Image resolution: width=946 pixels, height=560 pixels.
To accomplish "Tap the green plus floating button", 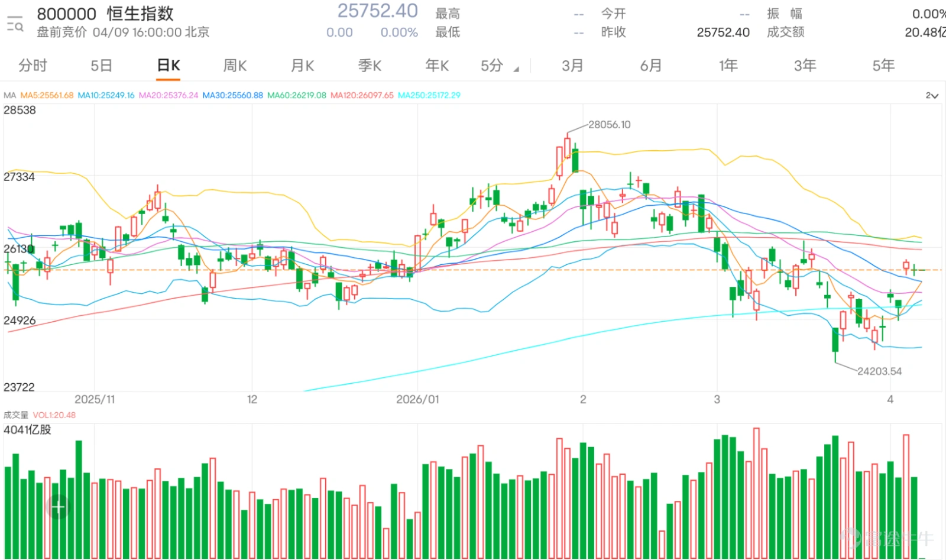I will tap(58, 507).
